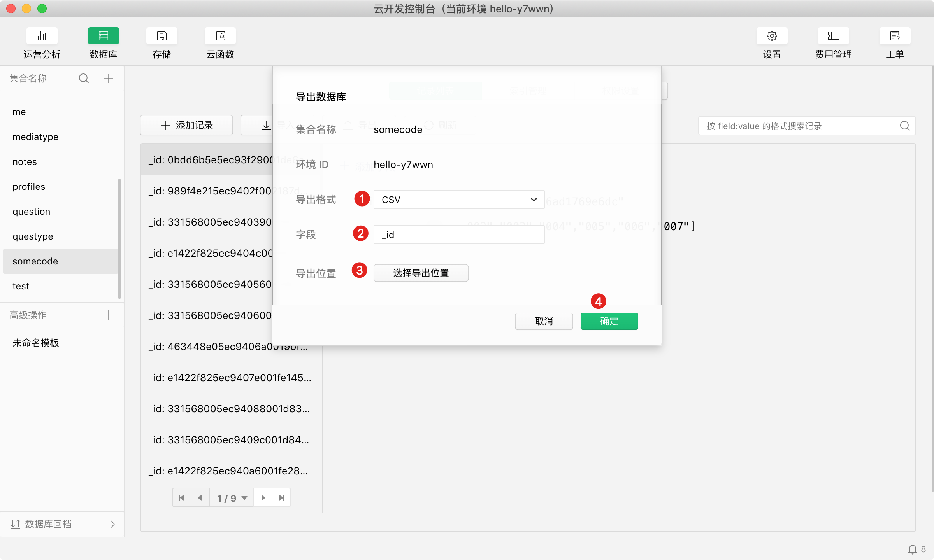
Task: Click the notification bell icon
Action: [x=912, y=549]
